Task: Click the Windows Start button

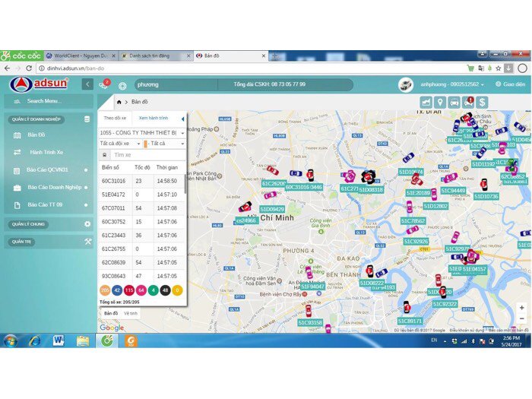Action: point(11,340)
